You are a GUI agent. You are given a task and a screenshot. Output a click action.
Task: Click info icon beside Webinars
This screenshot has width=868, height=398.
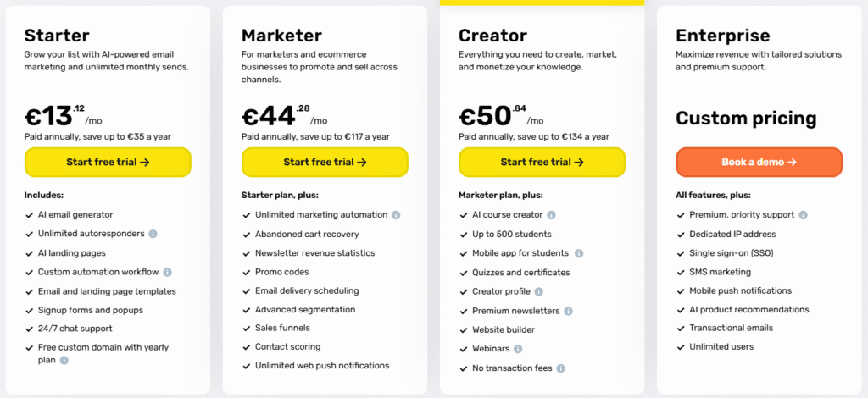tap(518, 348)
